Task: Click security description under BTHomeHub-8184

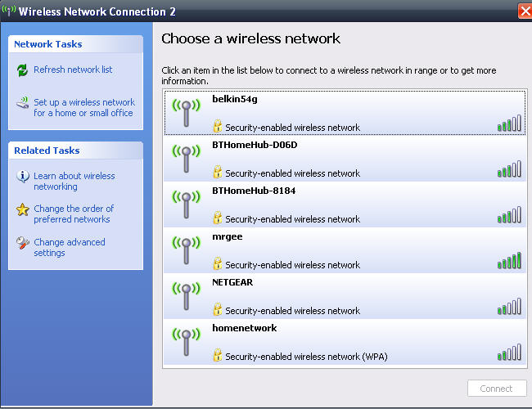Action: click(x=292, y=219)
